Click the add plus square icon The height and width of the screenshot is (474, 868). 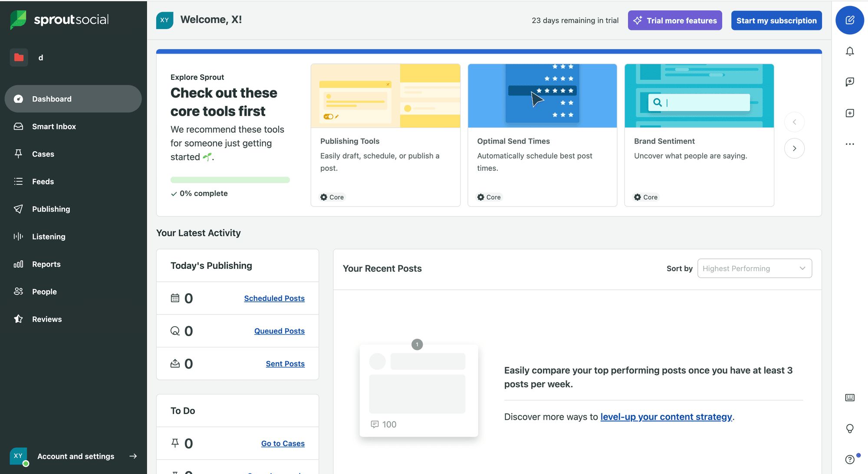coord(850,113)
